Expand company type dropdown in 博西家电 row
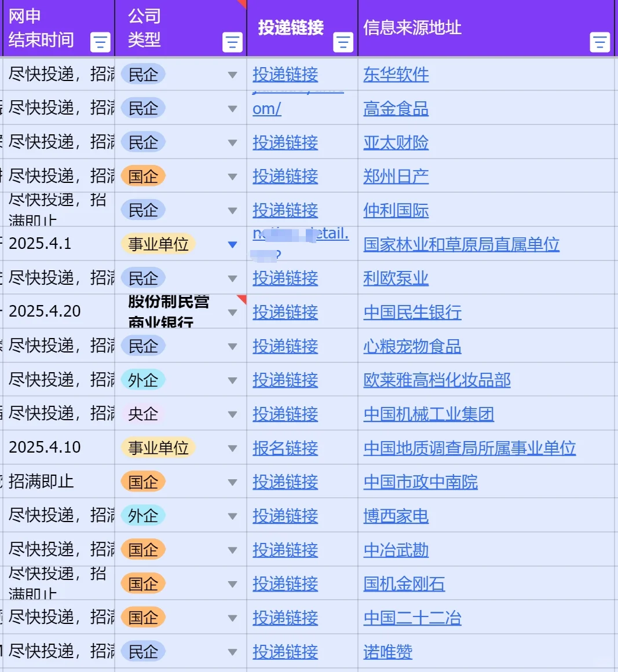 click(x=232, y=516)
